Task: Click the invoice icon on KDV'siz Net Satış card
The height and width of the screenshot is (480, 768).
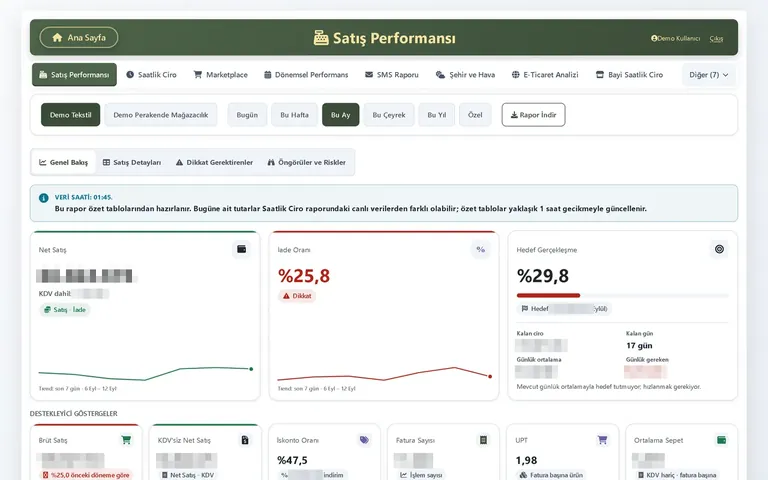Action: click(x=245, y=440)
